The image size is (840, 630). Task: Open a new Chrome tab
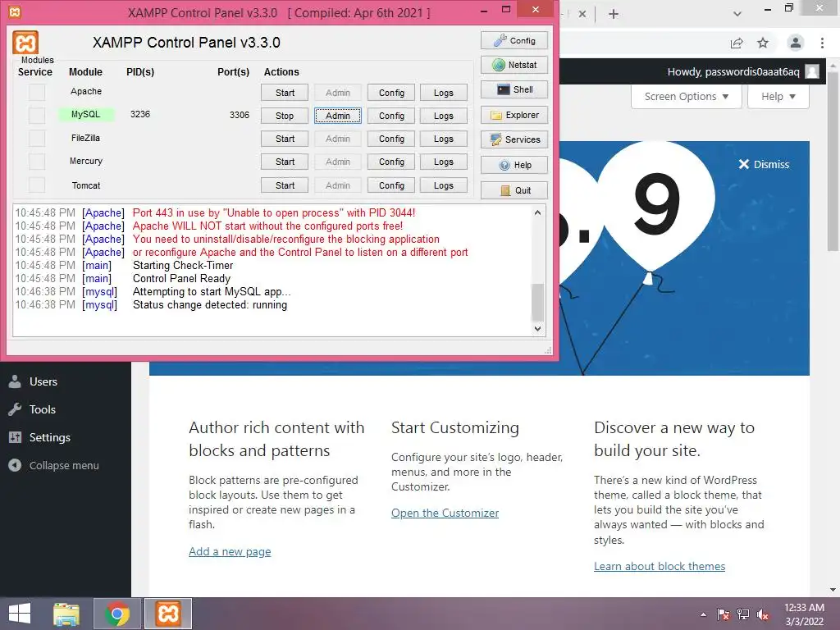614,14
